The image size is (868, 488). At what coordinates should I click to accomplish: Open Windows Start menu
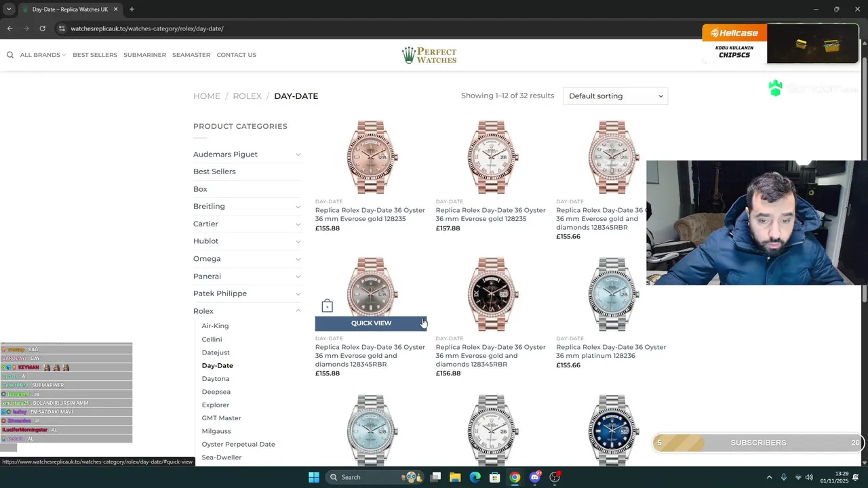[x=313, y=477]
